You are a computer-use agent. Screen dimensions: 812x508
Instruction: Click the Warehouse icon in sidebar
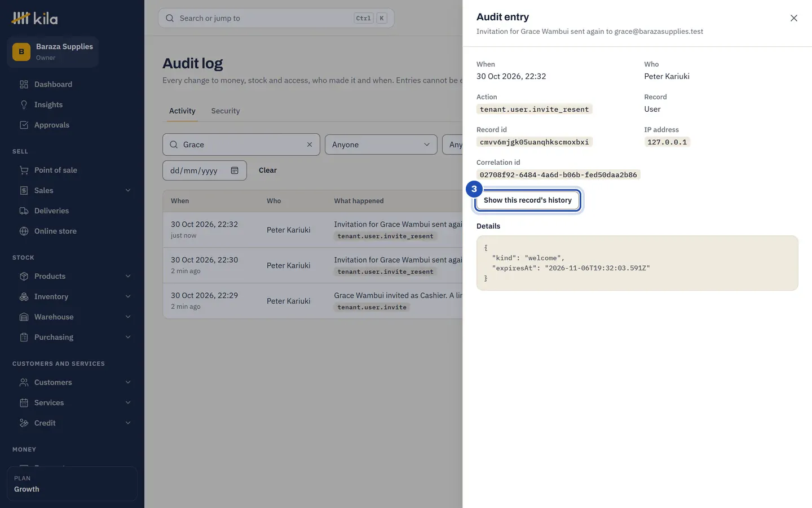pyautogui.click(x=24, y=317)
